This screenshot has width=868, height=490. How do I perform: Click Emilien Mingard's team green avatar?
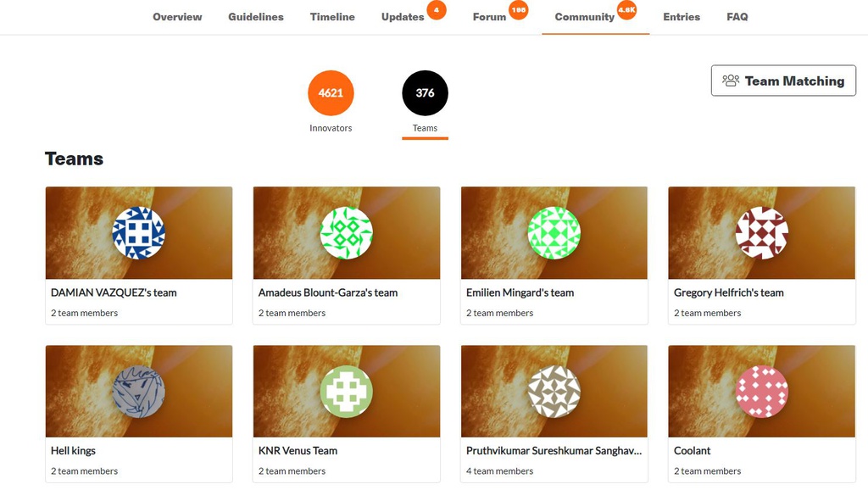pyautogui.click(x=554, y=233)
